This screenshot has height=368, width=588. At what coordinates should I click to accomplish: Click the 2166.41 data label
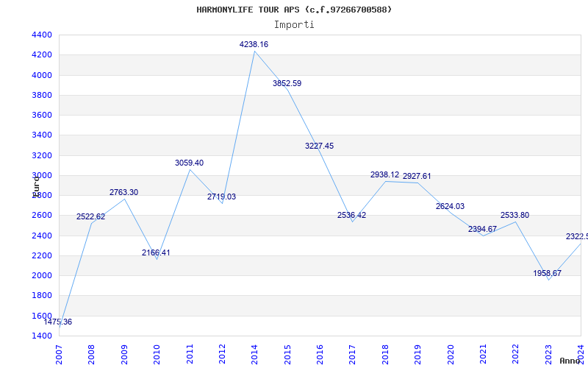click(156, 252)
